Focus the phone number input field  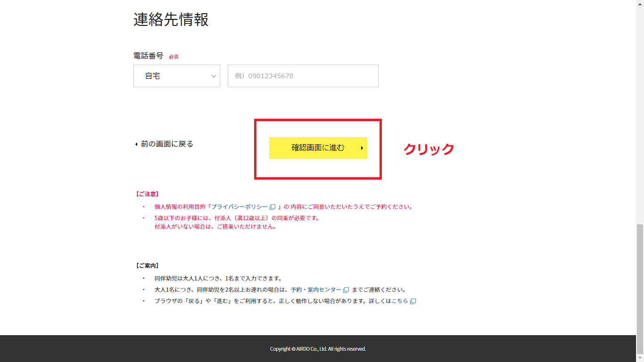pyautogui.click(x=303, y=76)
